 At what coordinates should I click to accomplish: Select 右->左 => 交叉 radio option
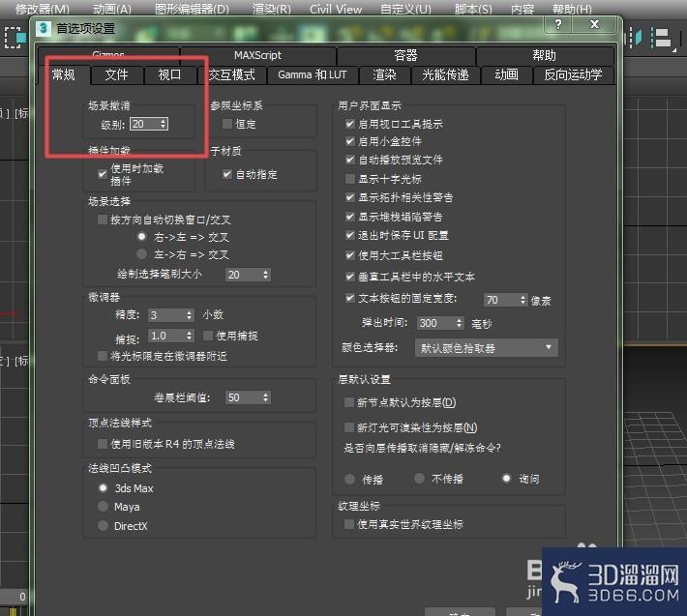tap(141, 237)
